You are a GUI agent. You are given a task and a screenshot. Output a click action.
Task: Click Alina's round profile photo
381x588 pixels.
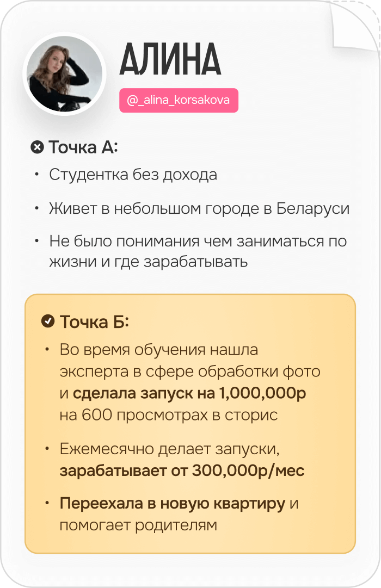click(64, 74)
